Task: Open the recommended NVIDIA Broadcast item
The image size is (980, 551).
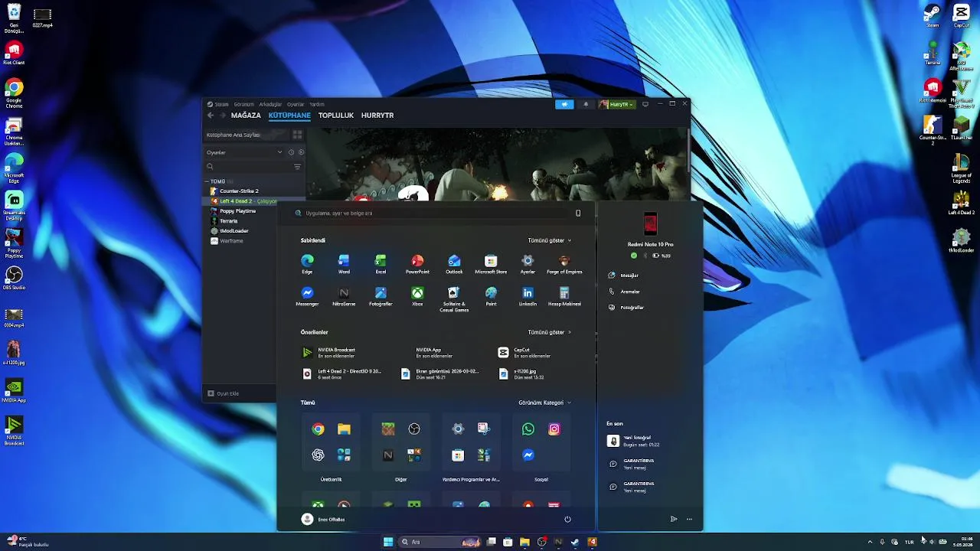Action: (329, 352)
